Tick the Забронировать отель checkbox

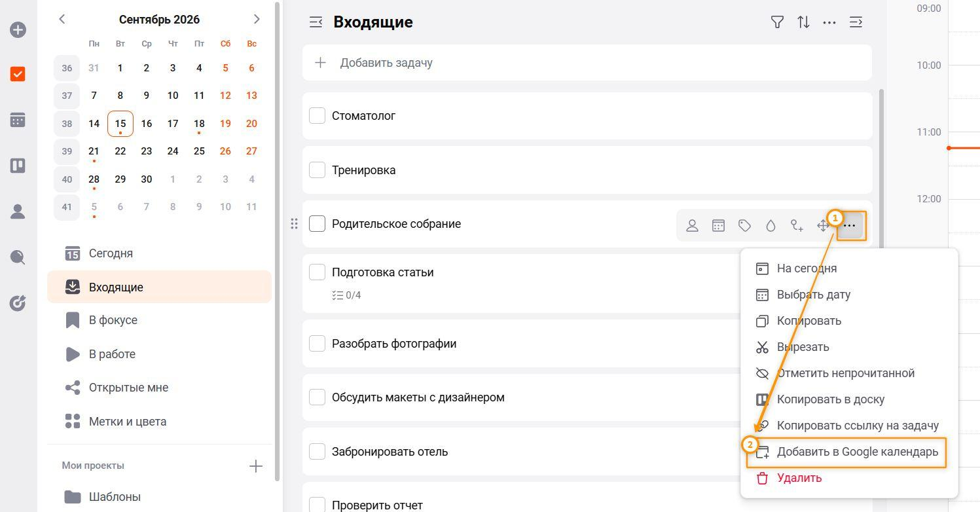[317, 452]
